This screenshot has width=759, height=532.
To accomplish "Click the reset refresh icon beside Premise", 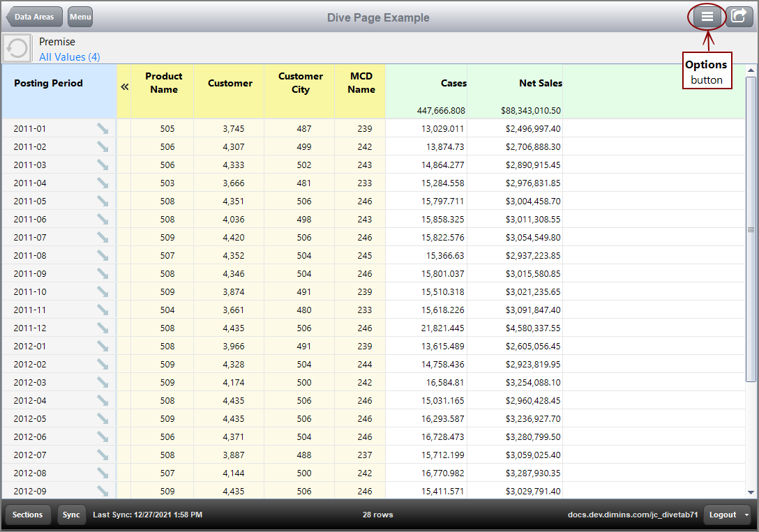I will 17,48.
